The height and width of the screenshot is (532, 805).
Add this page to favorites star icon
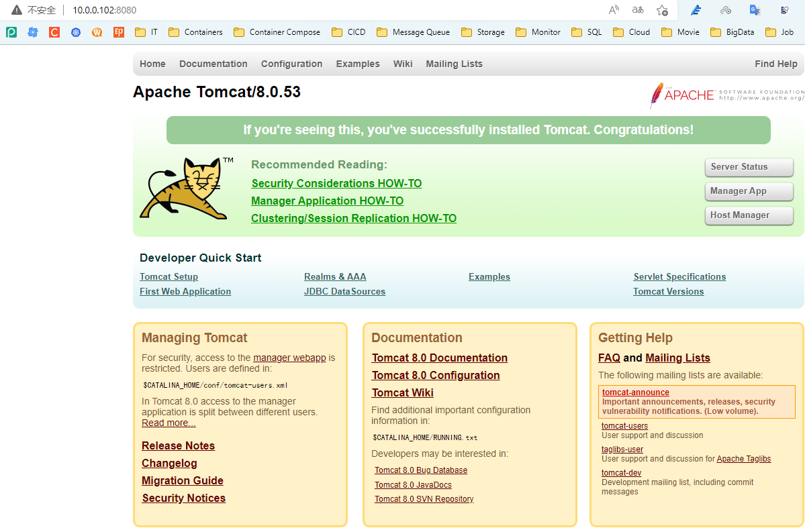tap(662, 10)
